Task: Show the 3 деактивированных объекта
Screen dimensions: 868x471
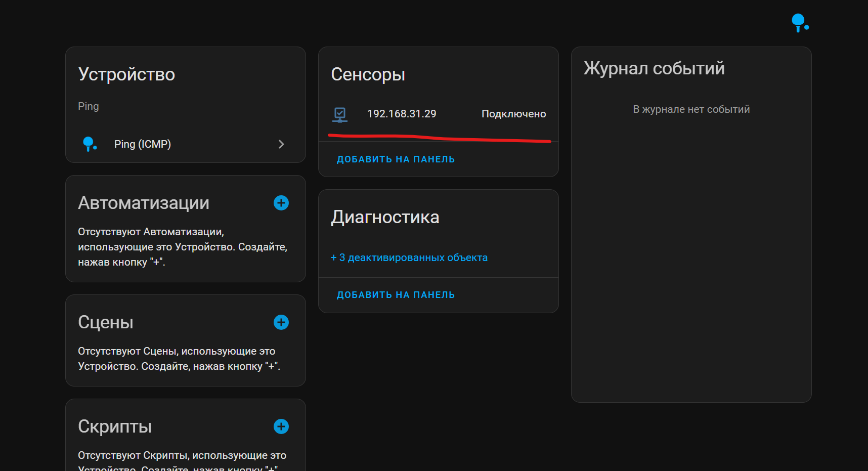Action: 409,258
